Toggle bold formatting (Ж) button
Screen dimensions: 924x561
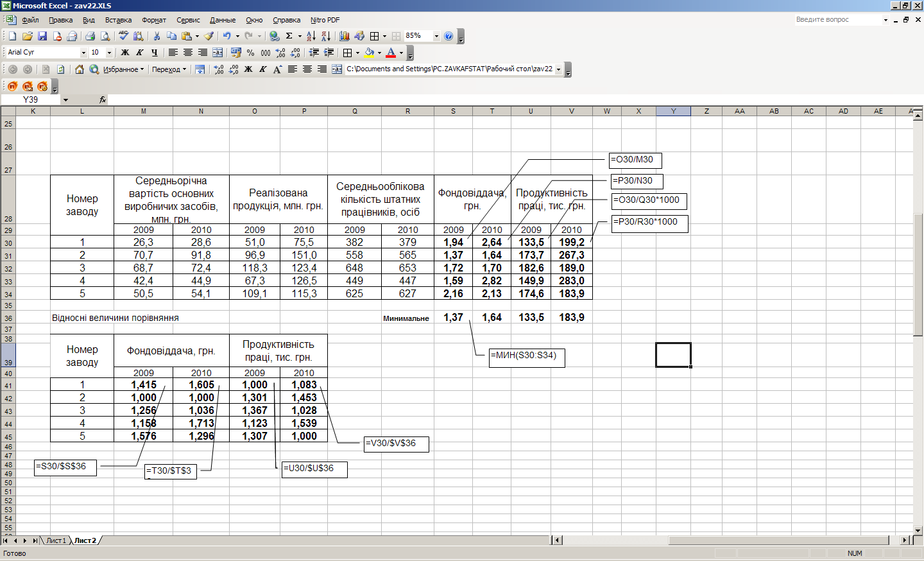pos(125,53)
